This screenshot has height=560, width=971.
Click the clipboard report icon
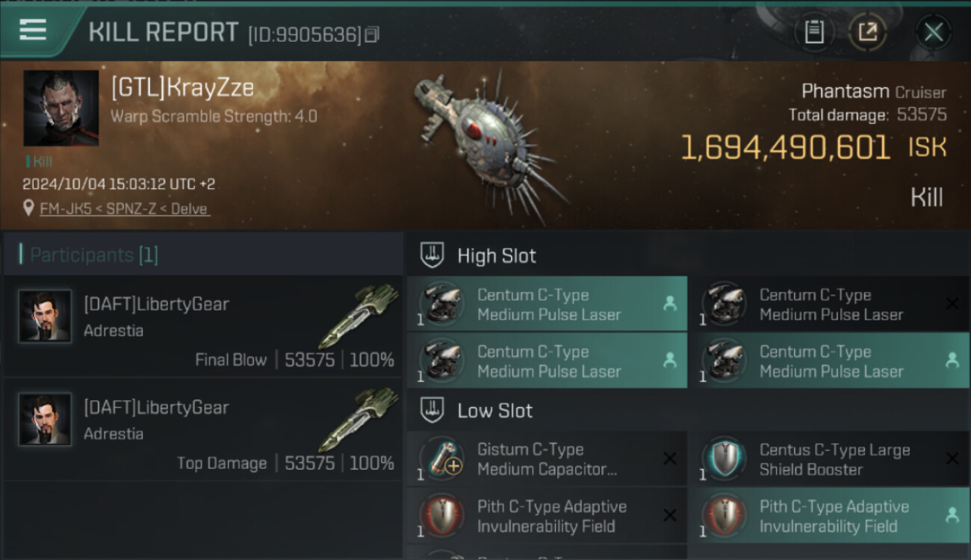[x=814, y=32]
